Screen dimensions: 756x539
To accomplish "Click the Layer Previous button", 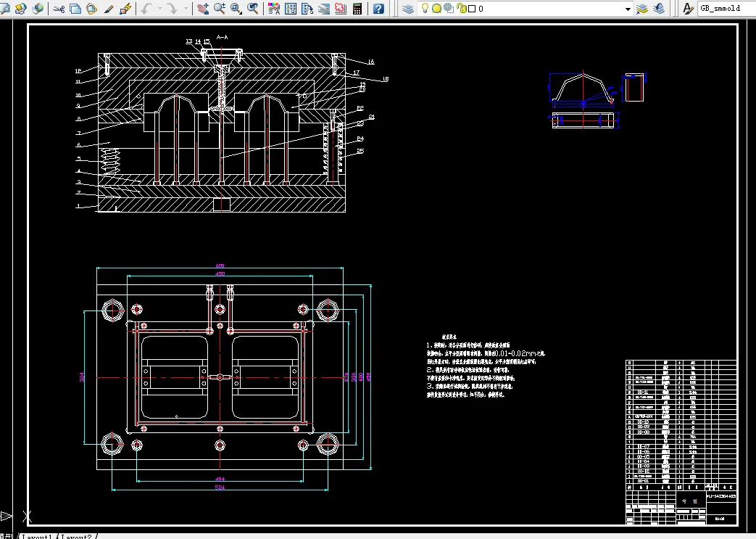I will [659, 9].
